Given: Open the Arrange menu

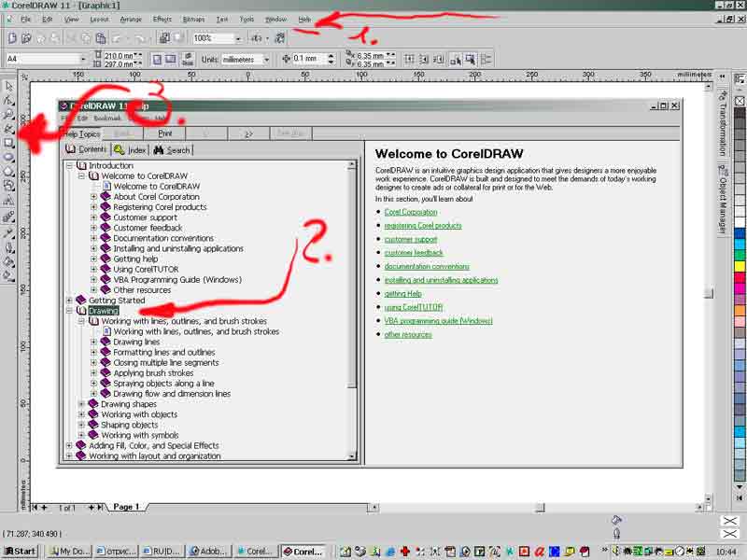Looking at the screenshot, I should click(x=131, y=19).
